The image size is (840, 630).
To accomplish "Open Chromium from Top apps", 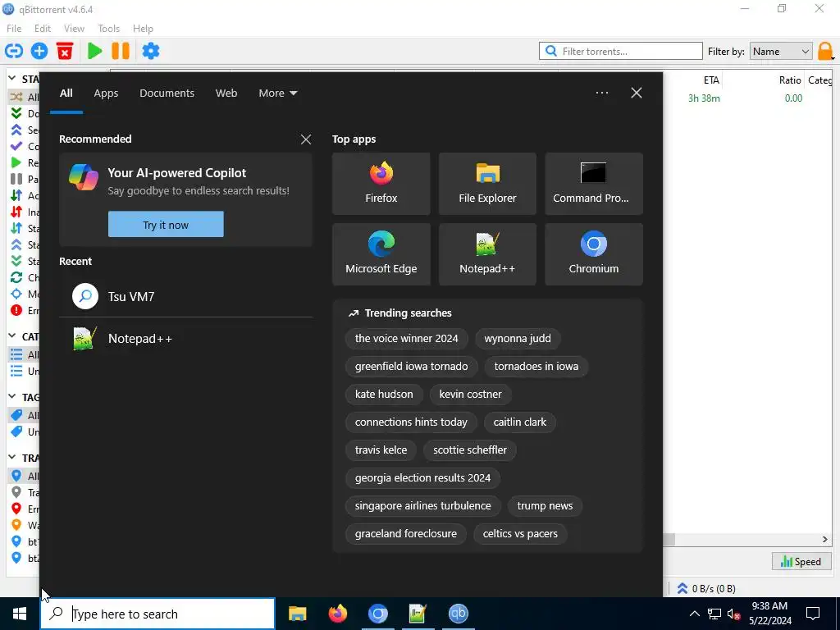I will (594, 254).
